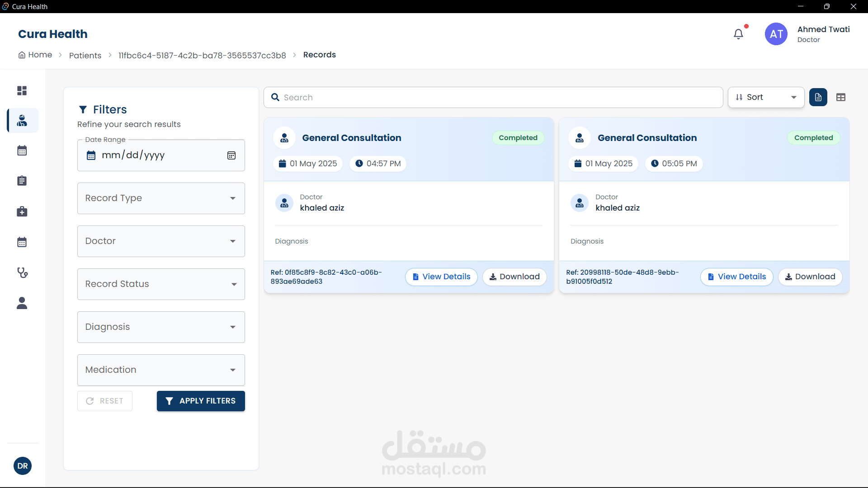Click the Search records field
868x488 pixels.
[493, 97]
